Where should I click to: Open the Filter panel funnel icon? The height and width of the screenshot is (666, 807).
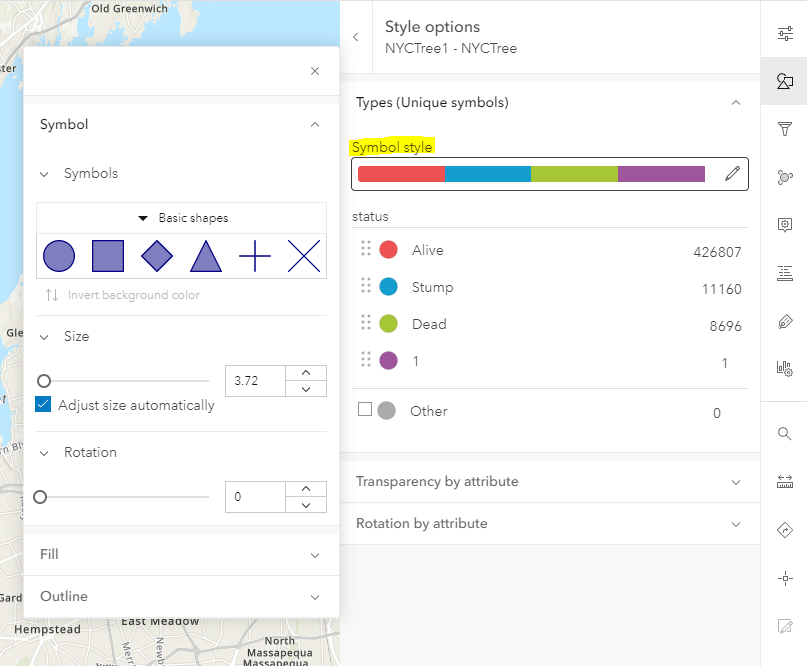[784, 129]
